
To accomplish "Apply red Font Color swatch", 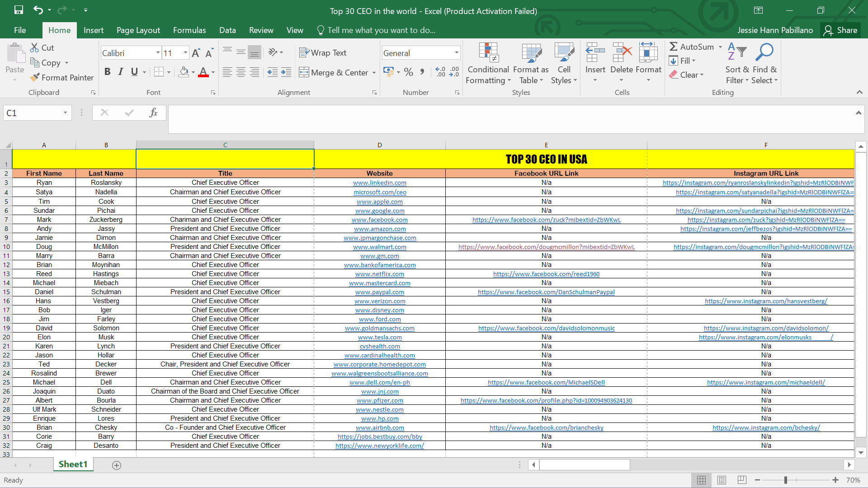I will pos(203,72).
